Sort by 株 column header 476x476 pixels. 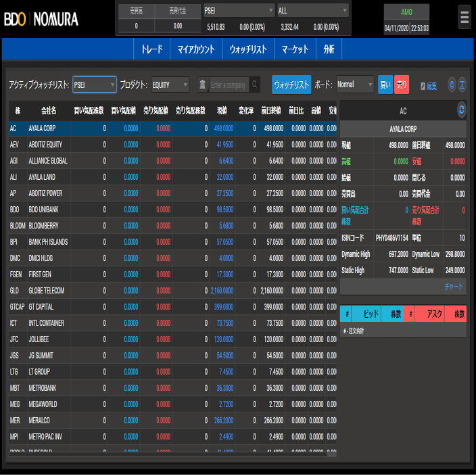[18, 111]
